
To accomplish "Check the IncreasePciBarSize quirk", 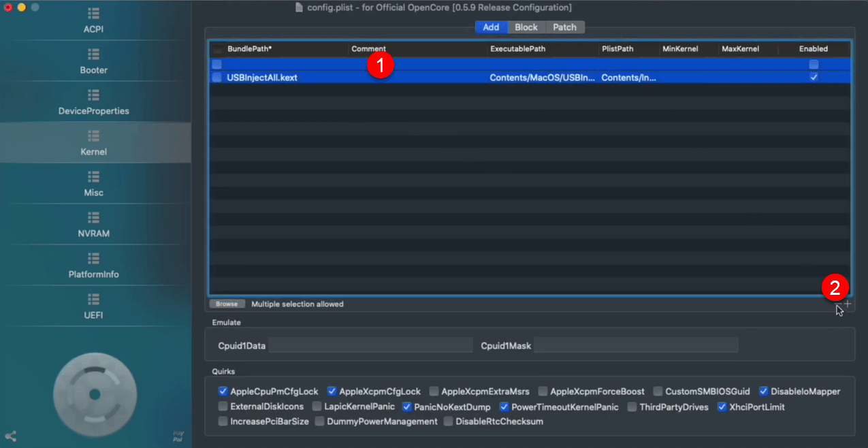I will [223, 421].
